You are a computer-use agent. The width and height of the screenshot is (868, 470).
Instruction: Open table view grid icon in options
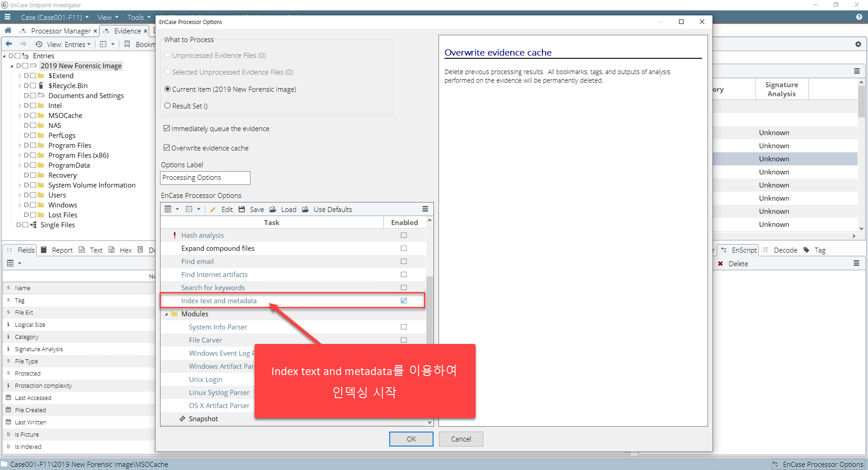click(x=168, y=209)
